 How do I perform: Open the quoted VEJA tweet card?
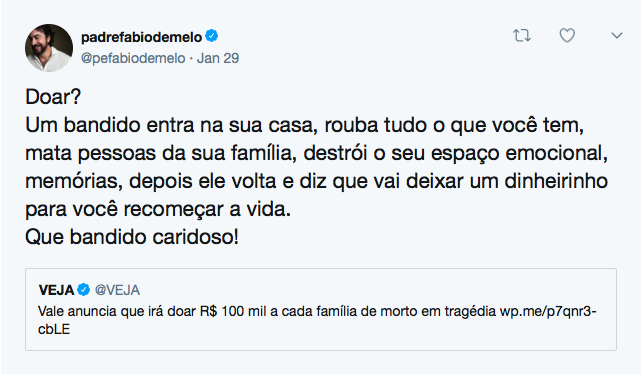click(321, 309)
